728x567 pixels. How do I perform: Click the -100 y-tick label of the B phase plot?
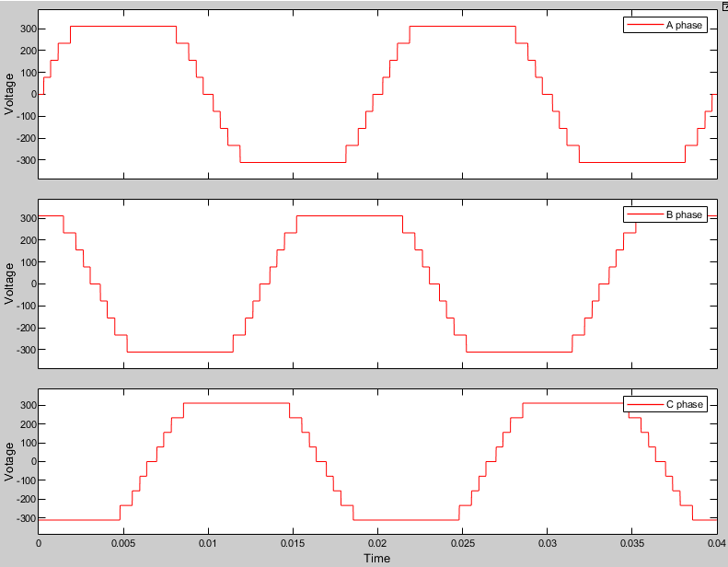tap(27, 306)
